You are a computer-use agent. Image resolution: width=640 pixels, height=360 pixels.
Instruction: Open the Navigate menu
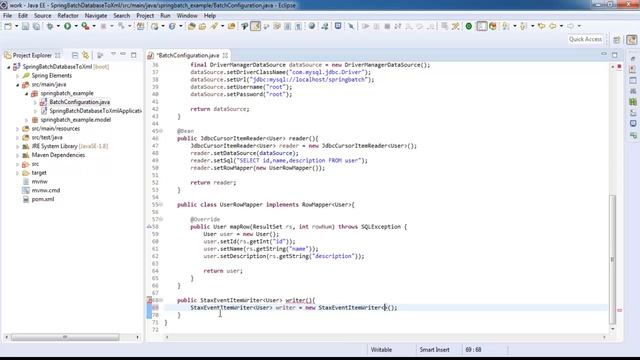pos(96,16)
